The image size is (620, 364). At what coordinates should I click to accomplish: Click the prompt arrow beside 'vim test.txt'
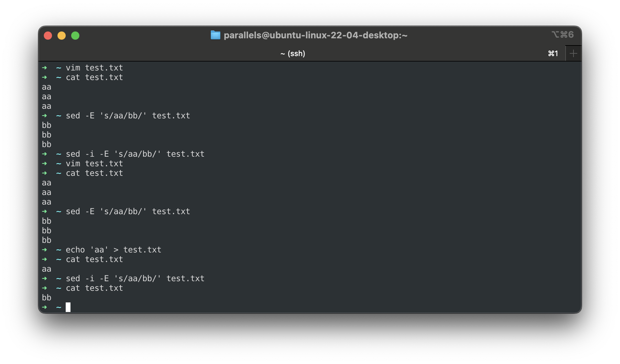45,68
